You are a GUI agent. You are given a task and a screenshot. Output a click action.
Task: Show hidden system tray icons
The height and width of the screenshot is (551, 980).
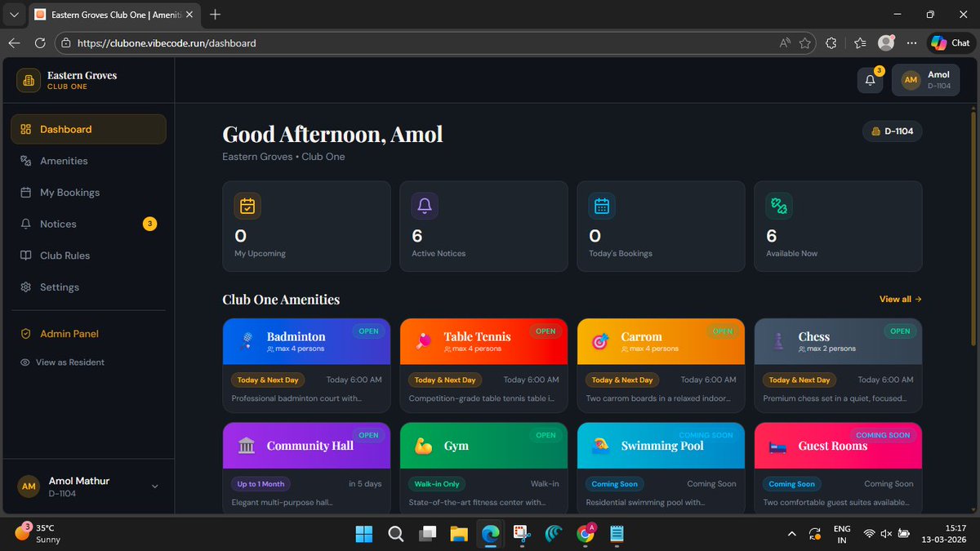click(791, 534)
